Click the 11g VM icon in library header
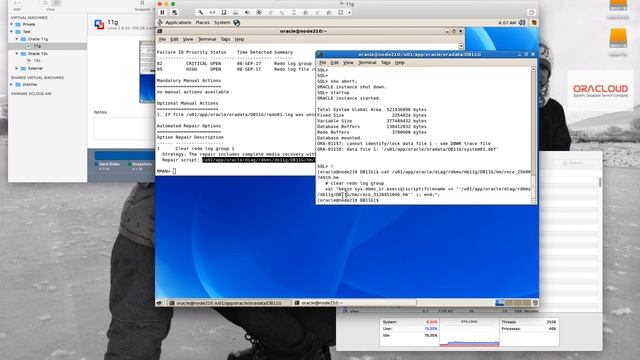This screenshot has width=640, height=360. tap(99, 24)
